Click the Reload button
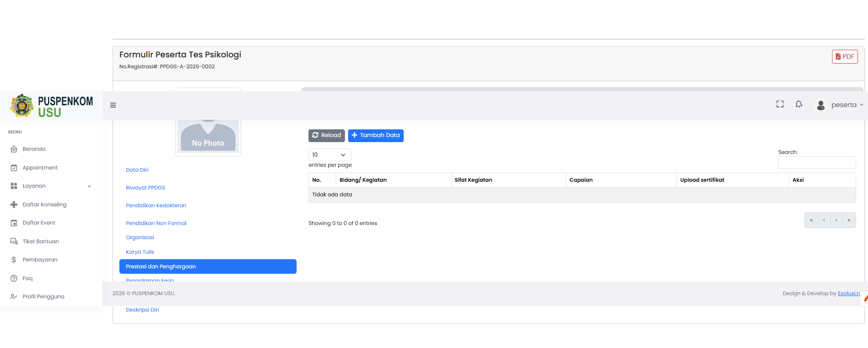This screenshot has height=348, width=868. (x=326, y=135)
